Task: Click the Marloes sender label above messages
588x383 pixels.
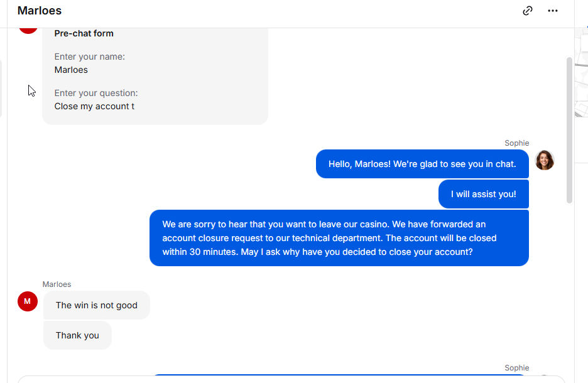Action: [x=57, y=284]
